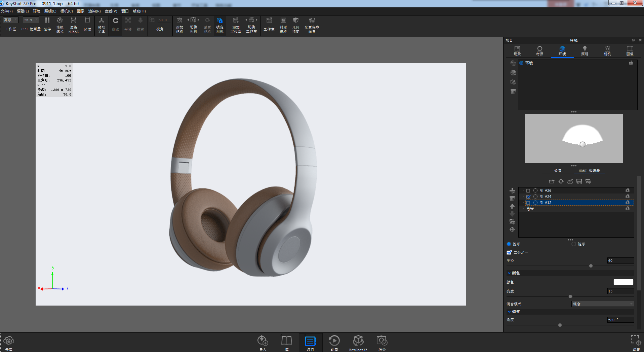Select the 矩形 rectangular radio button
Screen dimensions: 644x352
pyautogui.click(x=574, y=244)
